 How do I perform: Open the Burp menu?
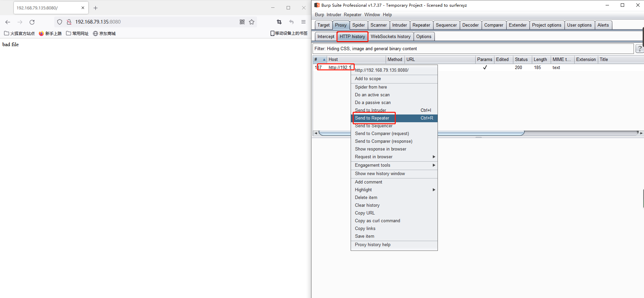319,15
